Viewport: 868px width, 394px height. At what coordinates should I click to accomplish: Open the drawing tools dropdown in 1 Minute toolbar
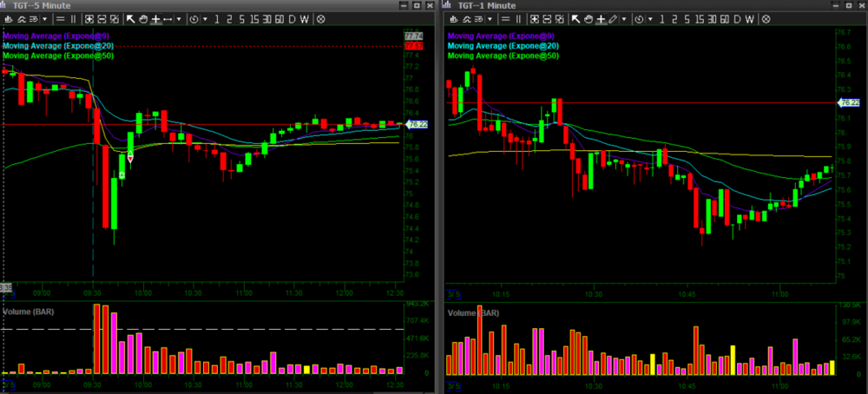(x=624, y=18)
